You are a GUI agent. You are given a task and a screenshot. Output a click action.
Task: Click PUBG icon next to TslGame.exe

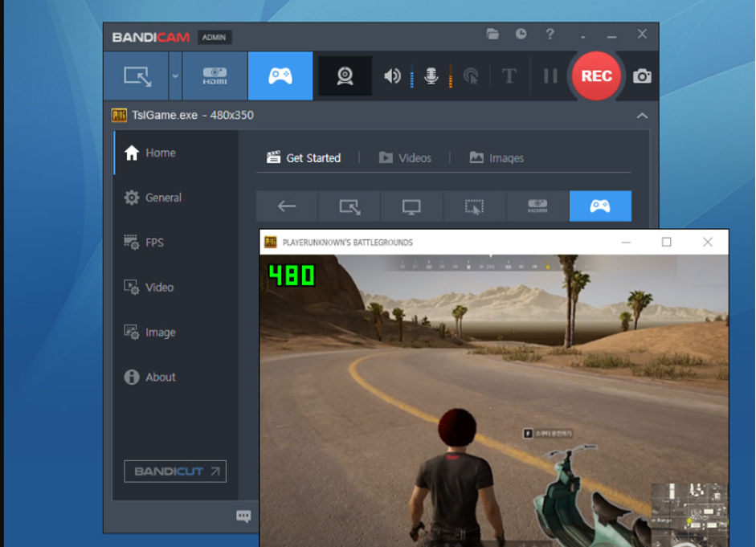pos(119,115)
